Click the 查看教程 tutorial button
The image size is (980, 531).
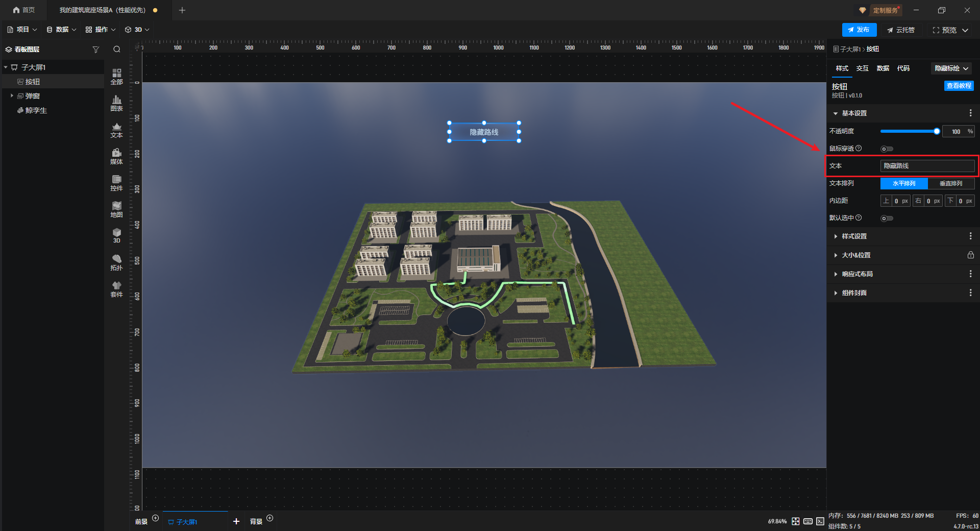tap(959, 86)
